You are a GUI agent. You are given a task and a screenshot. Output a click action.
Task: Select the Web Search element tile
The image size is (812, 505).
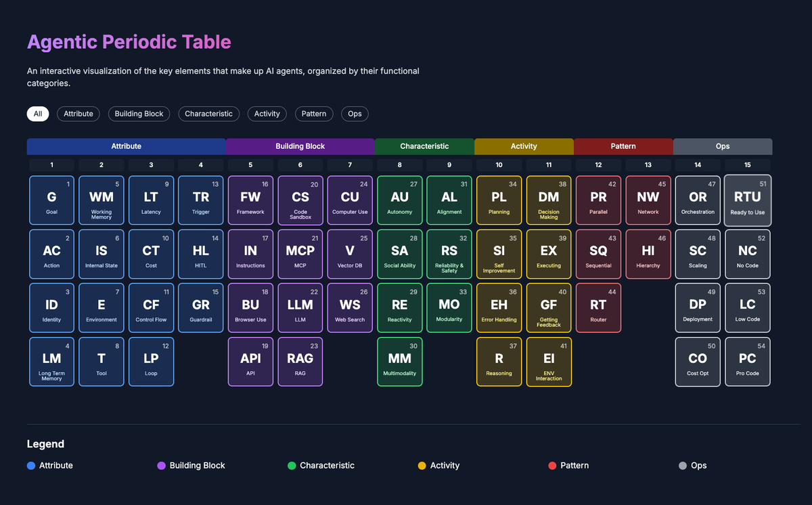tap(350, 307)
